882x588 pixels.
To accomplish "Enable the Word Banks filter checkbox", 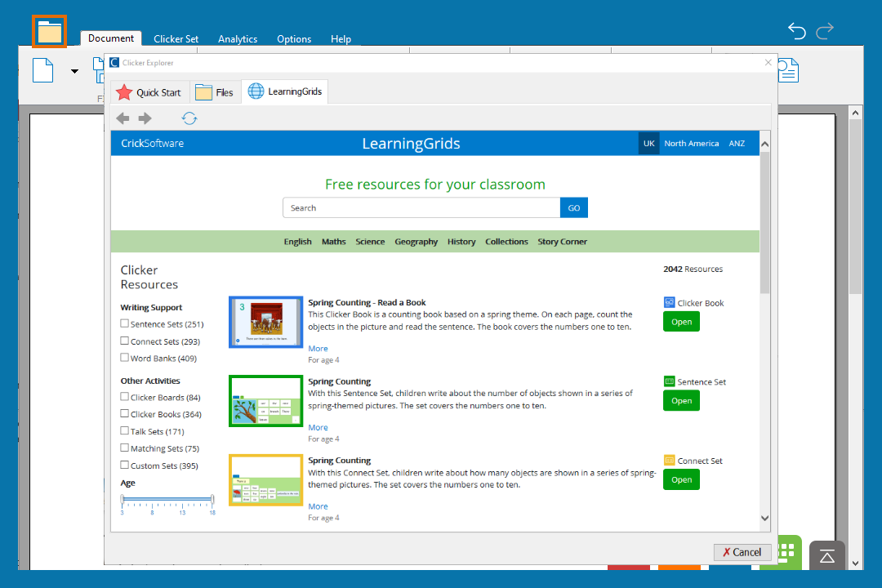I will click(125, 358).
